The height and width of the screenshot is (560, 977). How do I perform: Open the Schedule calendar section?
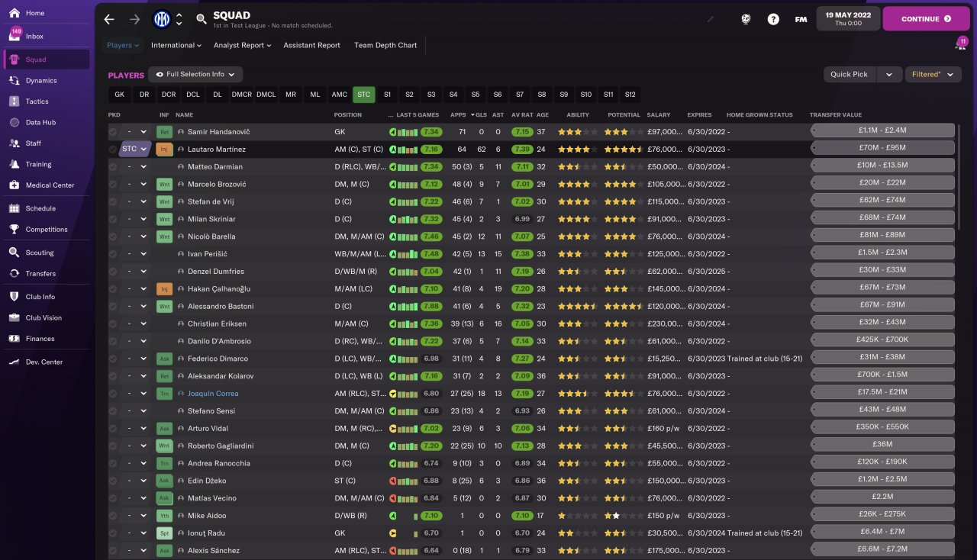pos(46,208)
